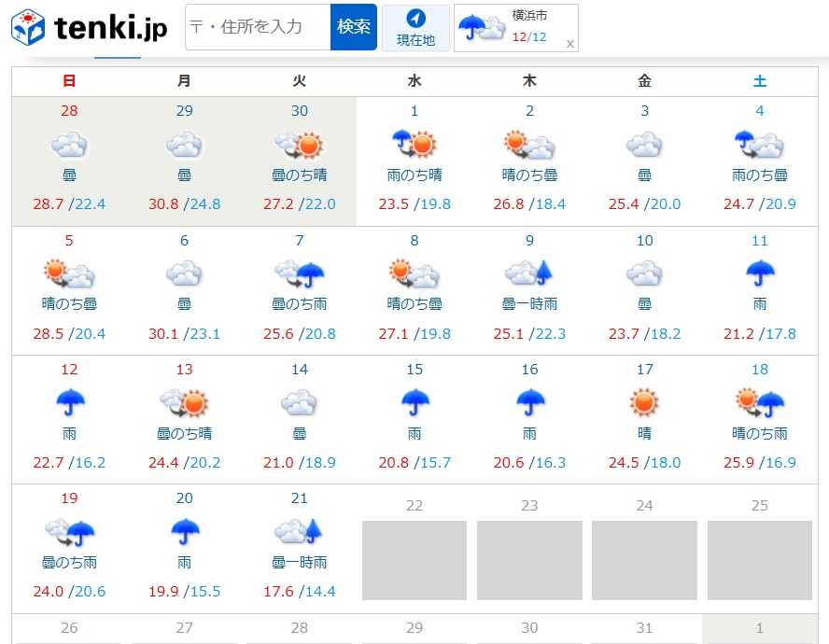Close the 横浜市 location card
This screenshot has height=644, width=829.
pyautogui.click(x=569, y=44)
